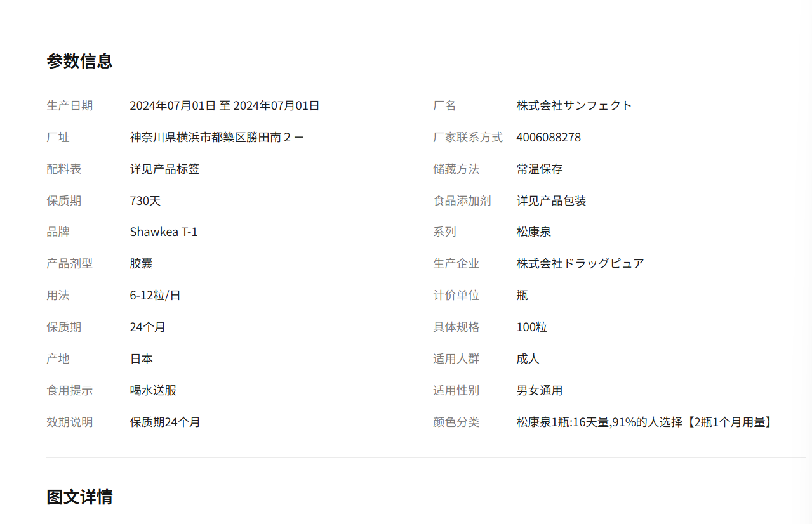Click the 产地 label
This screenshot has width=812, height=524.
58,359
